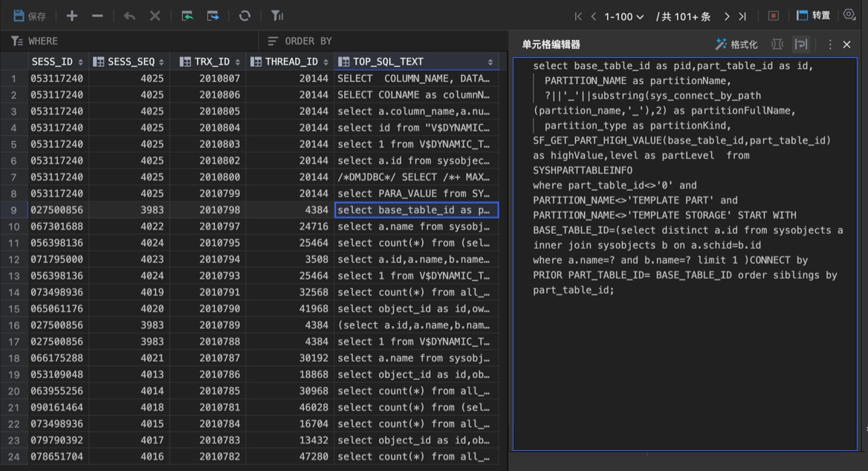Viewport: 868px width, 471px height.
Task: Select SESS_ID cell 071795000
Action: tap(57, 259)
